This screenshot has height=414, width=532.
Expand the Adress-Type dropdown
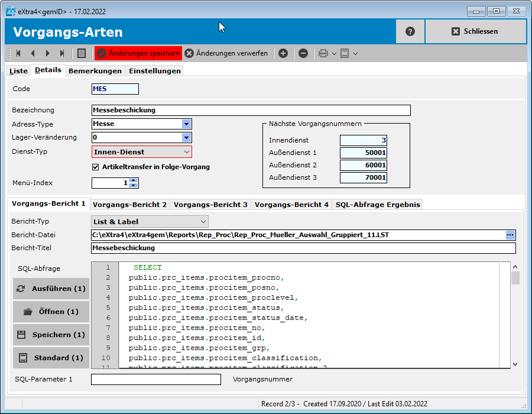186,124
